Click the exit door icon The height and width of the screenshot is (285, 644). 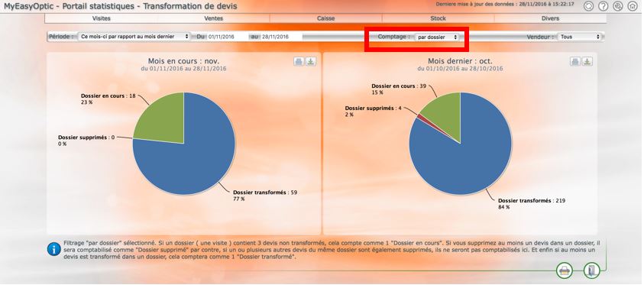click(591, 270)
